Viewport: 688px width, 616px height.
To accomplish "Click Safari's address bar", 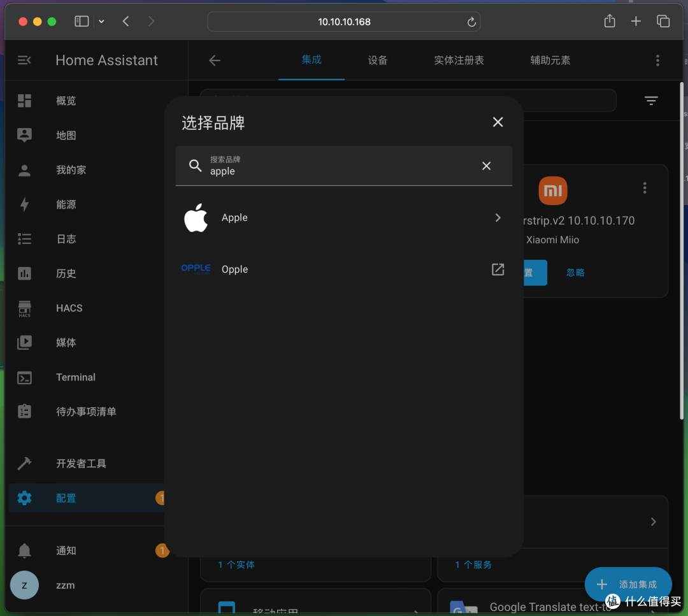I will pos(343,22).
